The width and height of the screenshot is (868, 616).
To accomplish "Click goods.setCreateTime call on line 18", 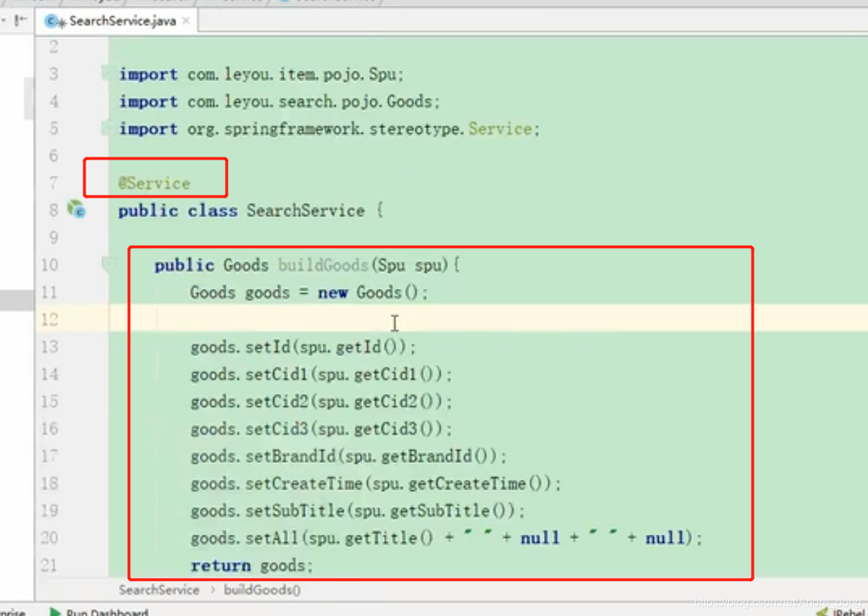I will tap(376, 484).
